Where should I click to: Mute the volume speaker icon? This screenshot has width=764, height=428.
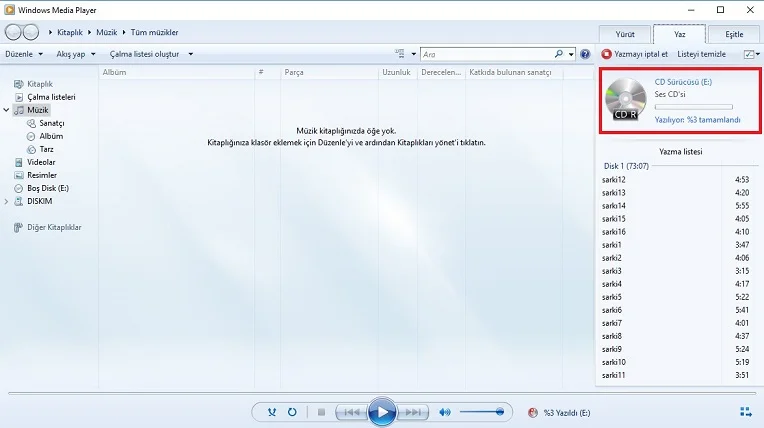(445, 412)
